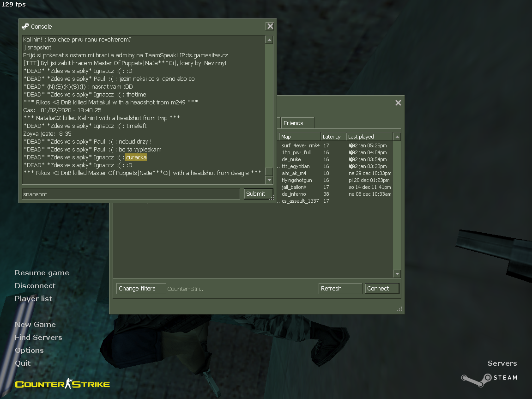Select the aim_ak_m4 server row
The image size is (532, 399).
click(x=335, y=173)
